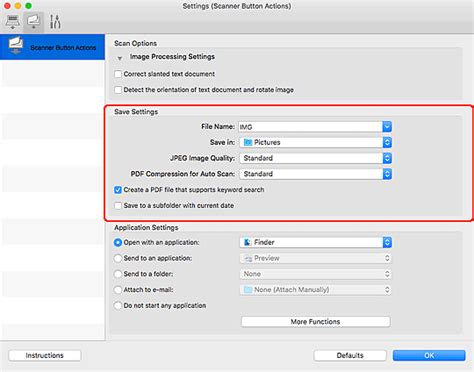Collapse the Image Processing Settings triangle
Image resolution: width=474 pixels, height=372 pixels.
click(120, 58)
